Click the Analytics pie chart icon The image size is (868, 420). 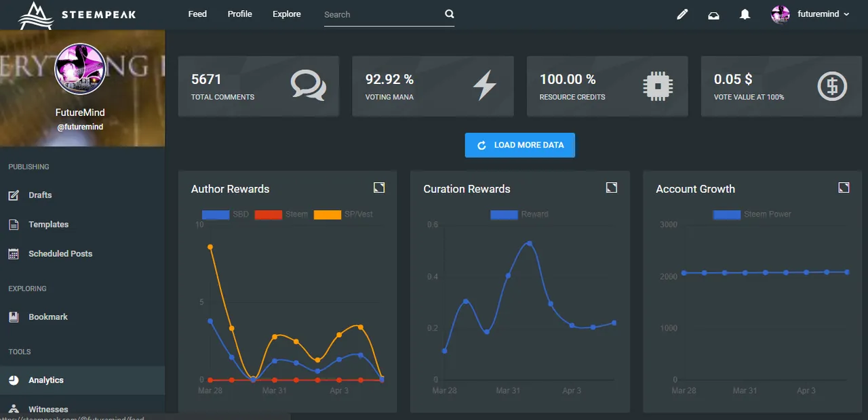(14, 380)
